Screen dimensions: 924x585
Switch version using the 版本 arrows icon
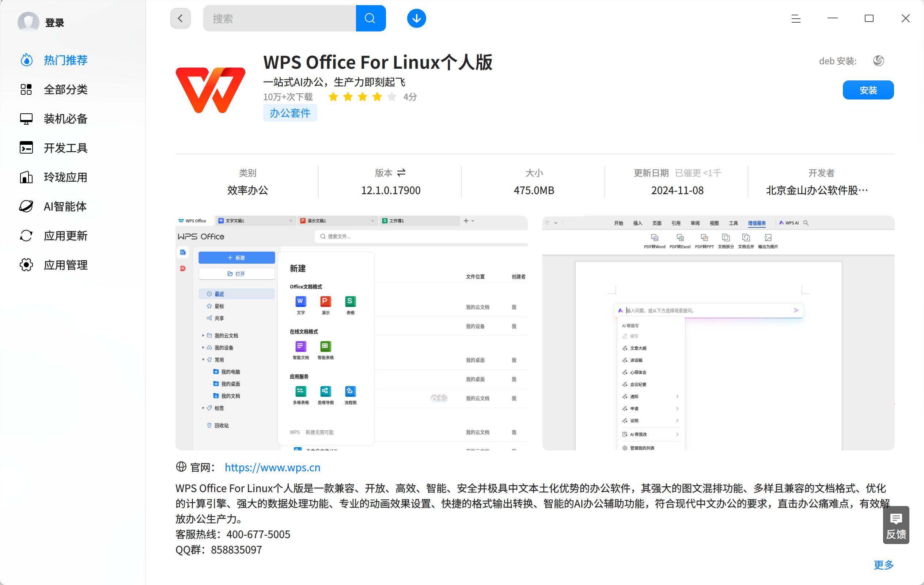(401, 173)
